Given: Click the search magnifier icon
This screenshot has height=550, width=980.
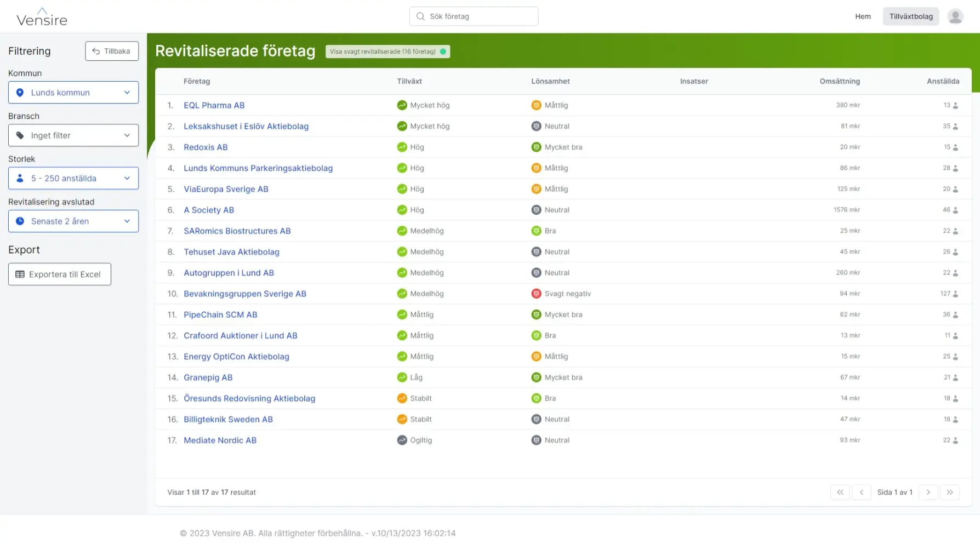Looking at the screenshot, I should click(x=420, y=16).
